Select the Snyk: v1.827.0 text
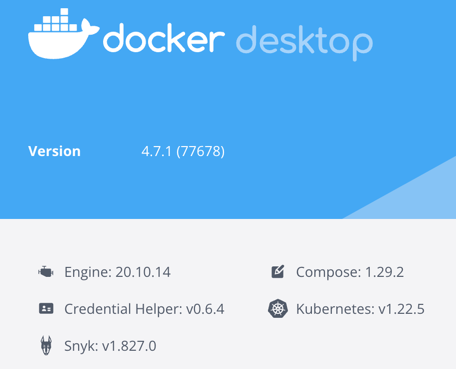This screenshot has height=369, width=456. click(110, 346)
